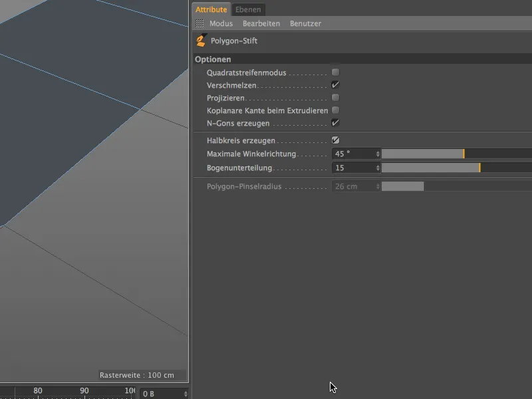This screenshot has width=532, height=399.
Task: Select the Attribute tab
Action: click(x=211, y=9)
